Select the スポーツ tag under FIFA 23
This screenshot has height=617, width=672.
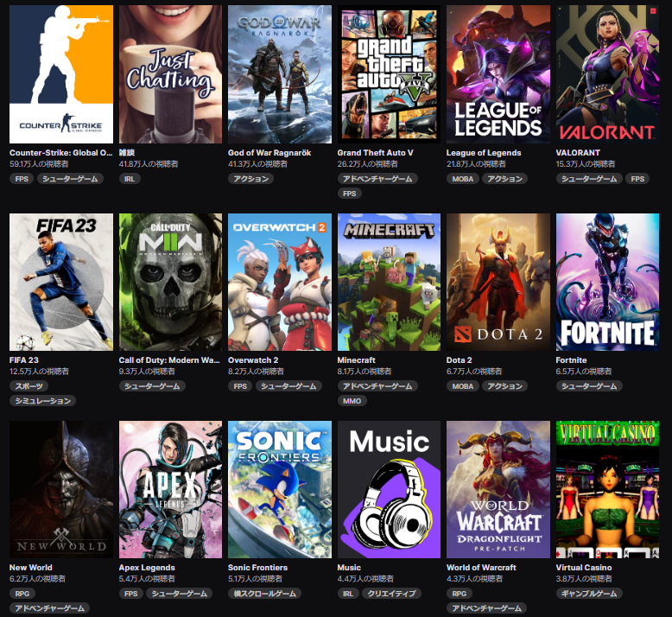pyautogui.click(x=29, y=386)
